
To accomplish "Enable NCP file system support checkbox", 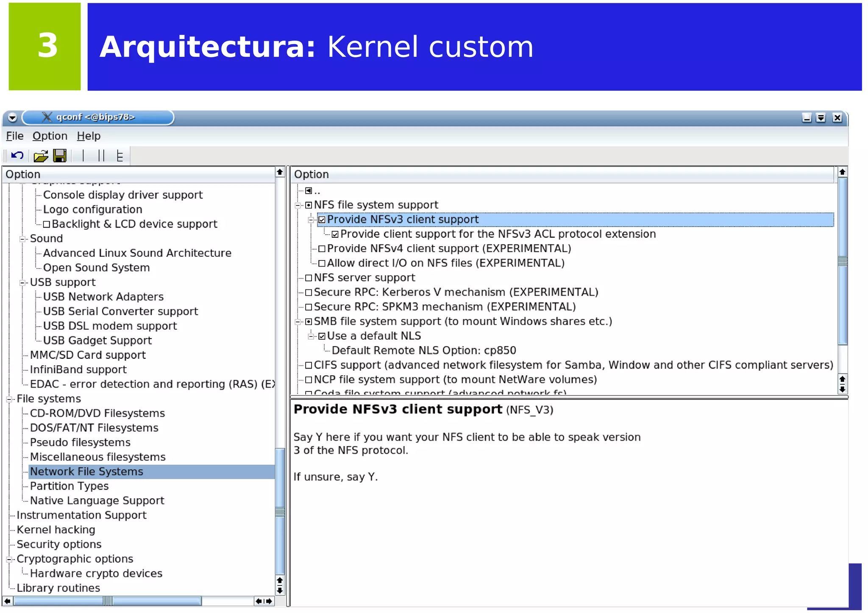I will (x=309, y=380).
